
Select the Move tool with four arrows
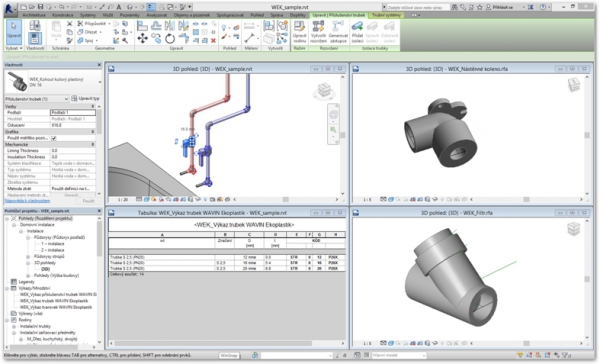(x=143, y=38)
